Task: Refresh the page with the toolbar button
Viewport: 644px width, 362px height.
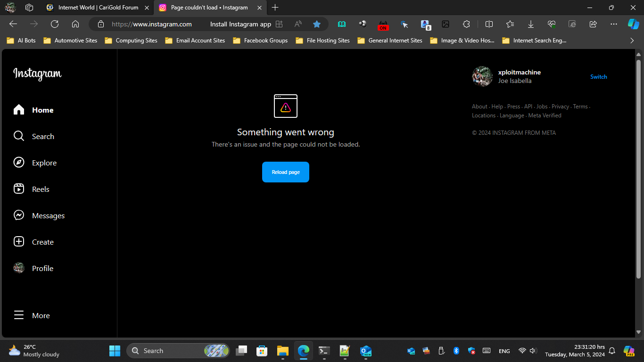Action: [x=55, y=24]
